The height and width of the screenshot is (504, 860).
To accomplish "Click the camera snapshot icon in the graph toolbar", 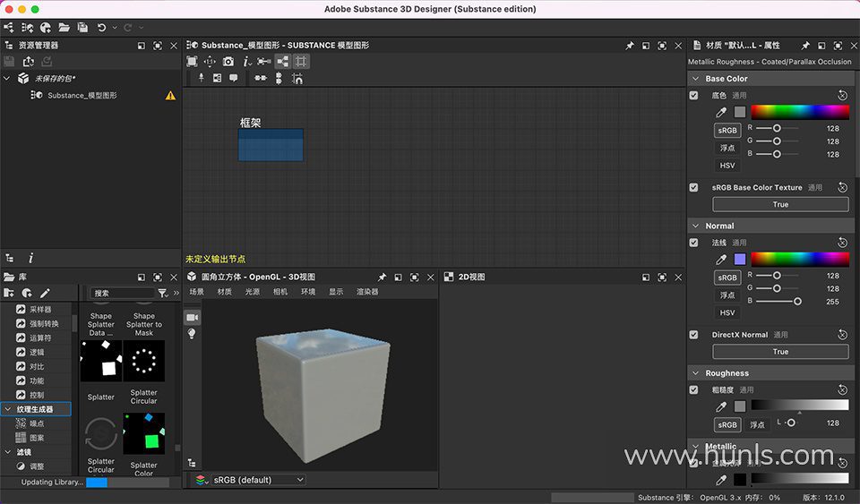I will click(228, 62).
